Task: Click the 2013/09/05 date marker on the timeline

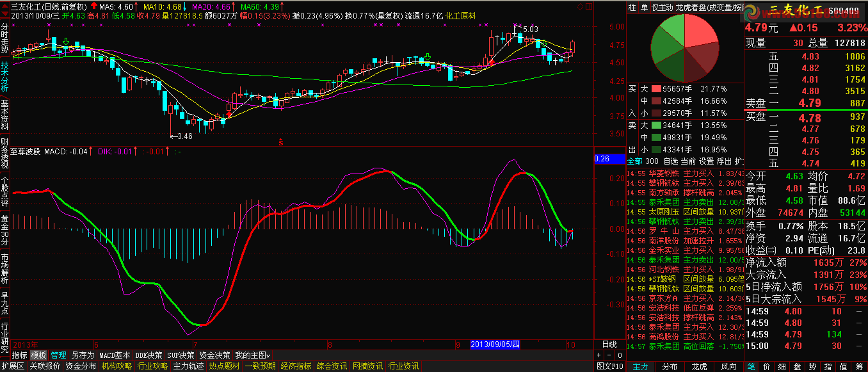Action: pos(496,344)
